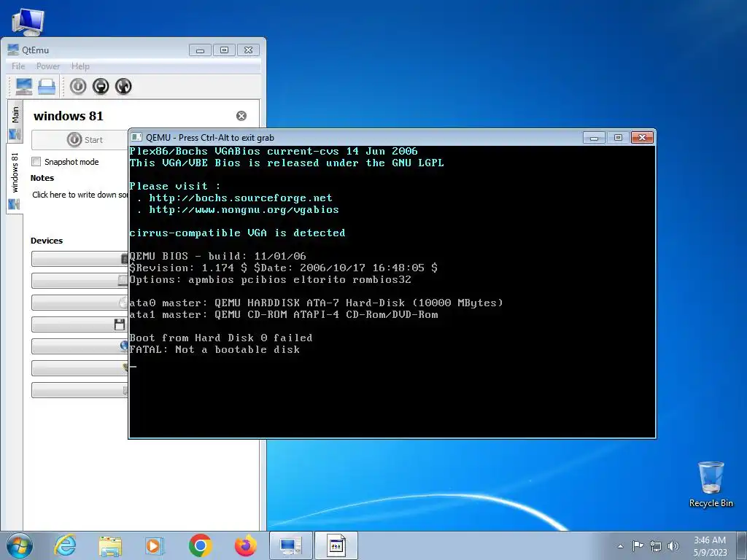Click the 'QEMU BIOS - build: 11/01/06' line
Viewport: 747px width, 560px height.
click(217, 256)
